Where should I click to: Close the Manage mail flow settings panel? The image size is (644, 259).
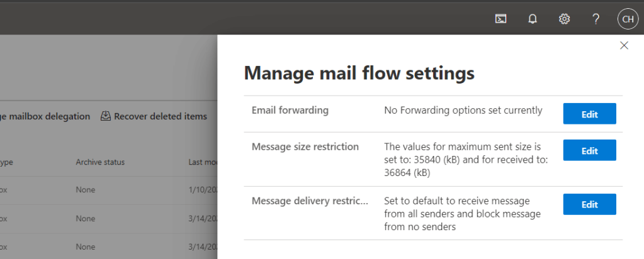pyautogui.click(x=624, y=45)
